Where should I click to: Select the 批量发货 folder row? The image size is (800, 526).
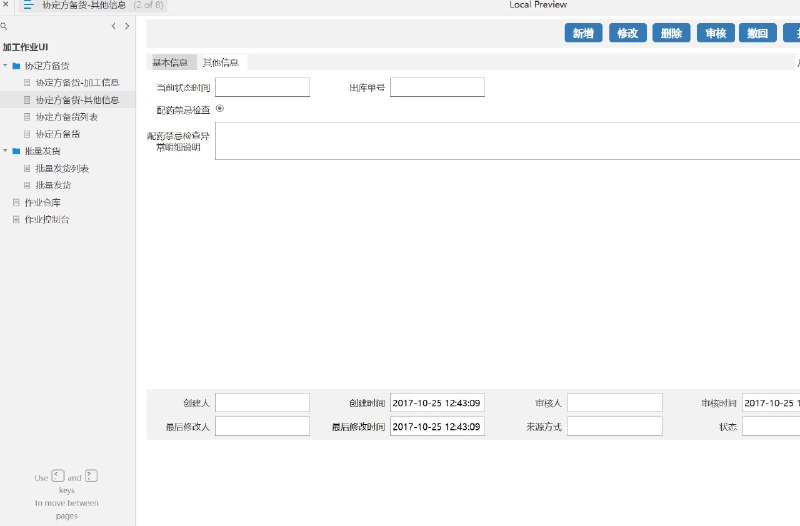point(68,151)
